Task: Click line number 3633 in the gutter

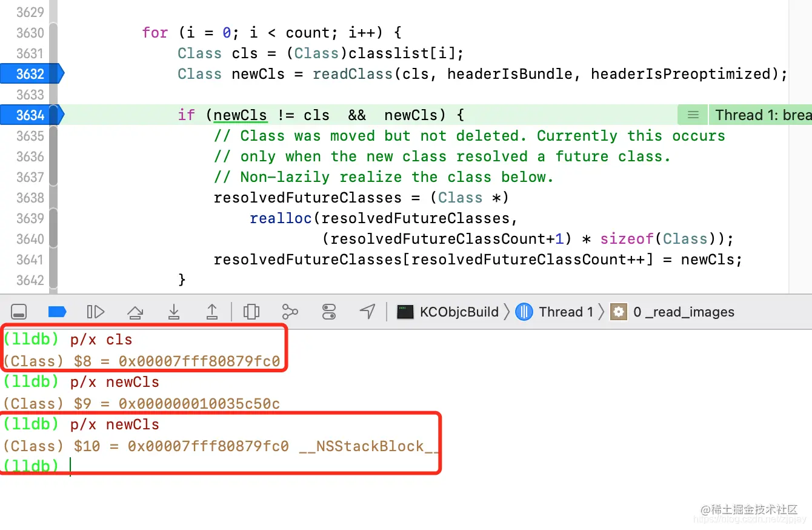Action: pos(30,95)
